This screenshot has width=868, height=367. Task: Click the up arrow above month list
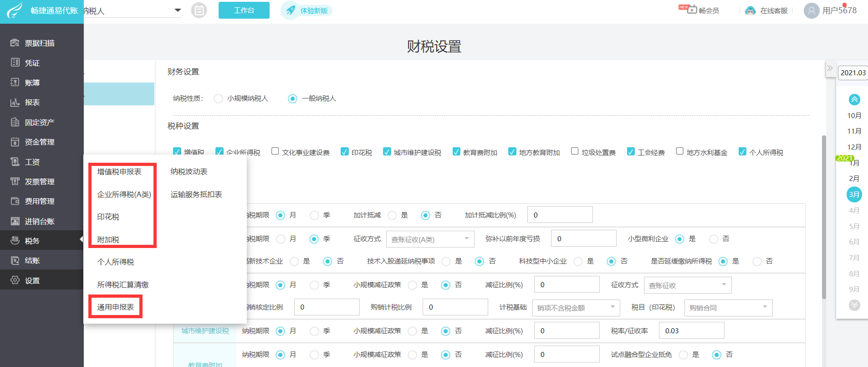854,99
